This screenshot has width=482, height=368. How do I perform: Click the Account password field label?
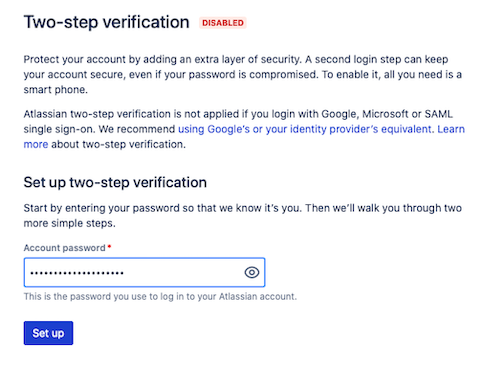(x=64, y=248)
